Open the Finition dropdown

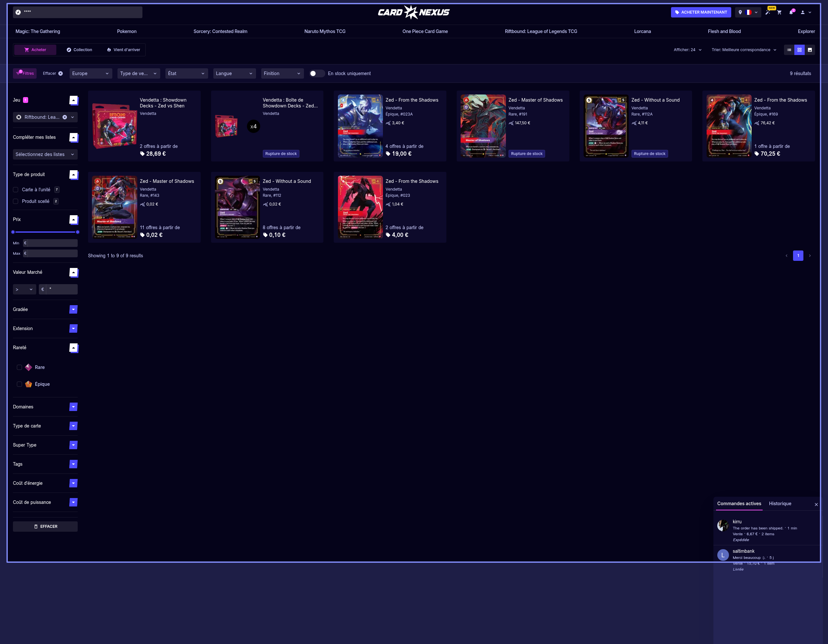pos(283,73)
